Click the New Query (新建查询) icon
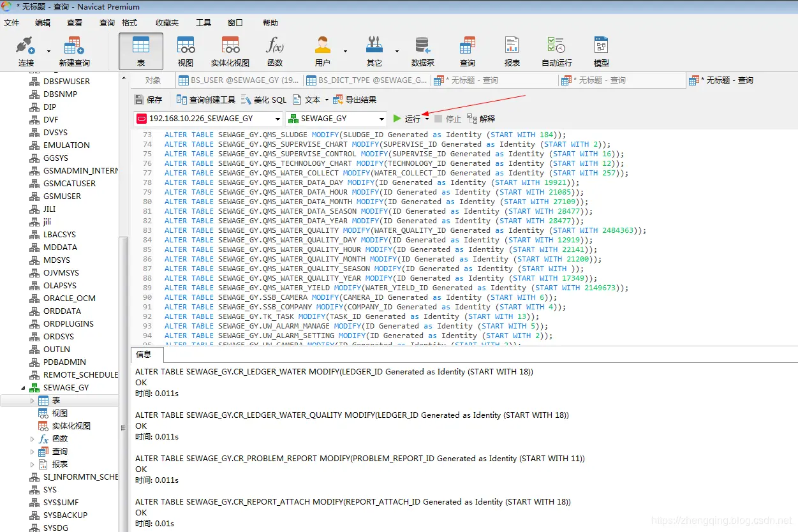 pos(74,51)
